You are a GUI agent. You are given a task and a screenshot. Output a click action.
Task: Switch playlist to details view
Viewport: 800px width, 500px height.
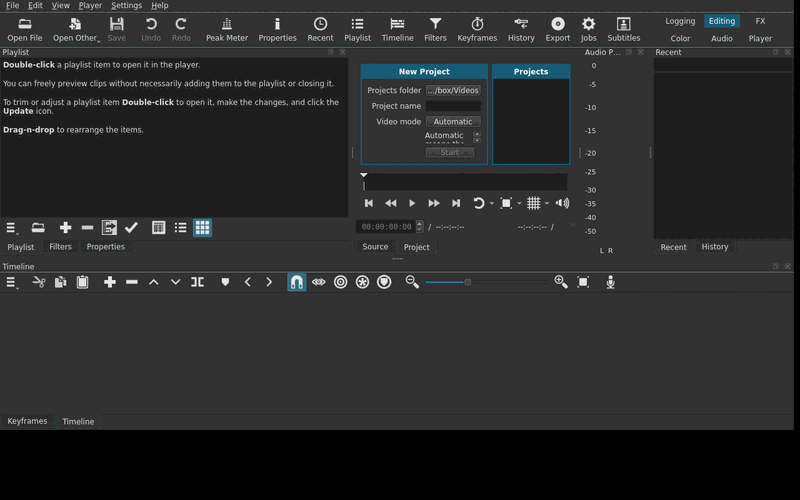click(159, 228)
